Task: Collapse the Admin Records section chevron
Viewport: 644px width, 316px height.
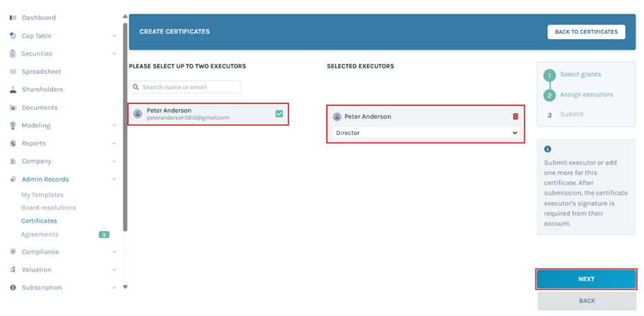Action: click(114, 180)
